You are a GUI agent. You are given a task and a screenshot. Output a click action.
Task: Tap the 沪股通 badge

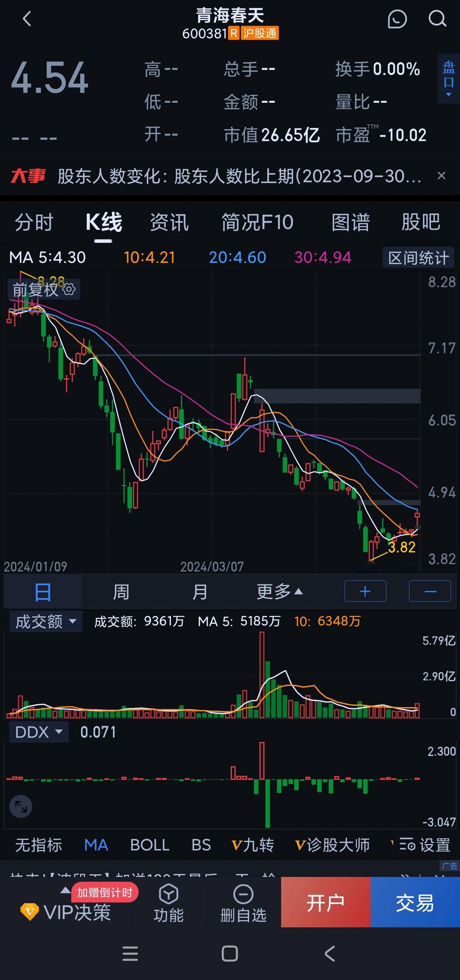(260, 33)
